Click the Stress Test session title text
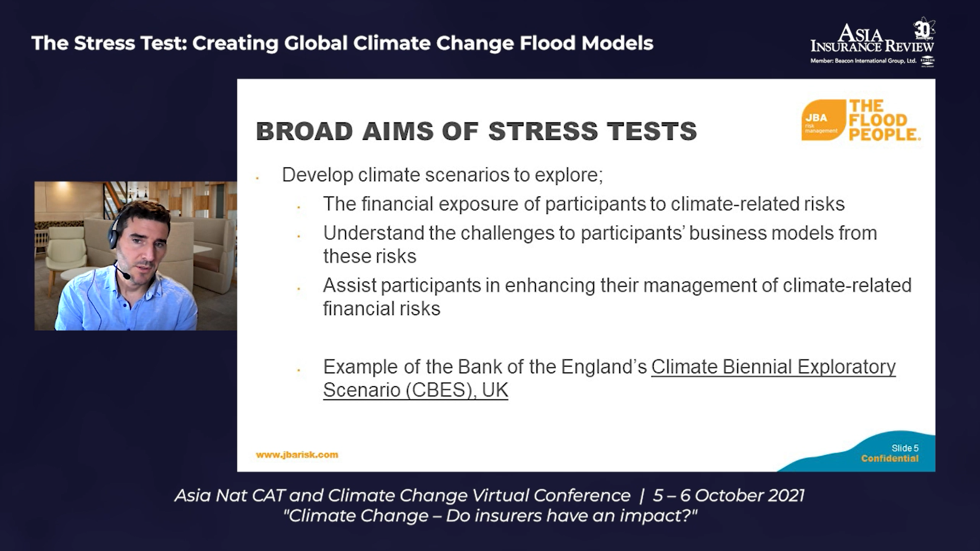980x551 pixels. 342,43
